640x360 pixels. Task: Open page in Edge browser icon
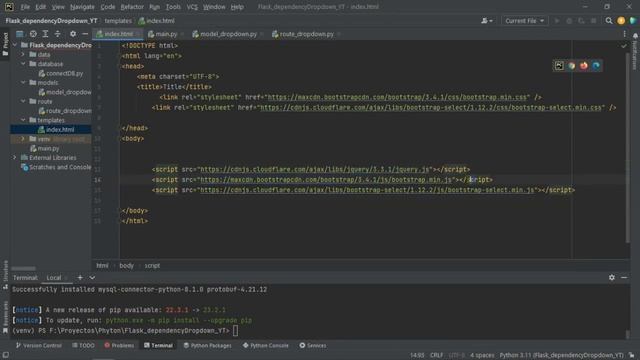click(596, 66)
